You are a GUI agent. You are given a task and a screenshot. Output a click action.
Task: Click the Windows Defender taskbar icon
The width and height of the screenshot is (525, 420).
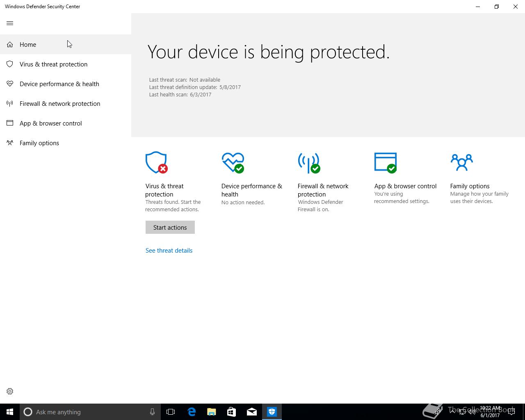(272, 412)
